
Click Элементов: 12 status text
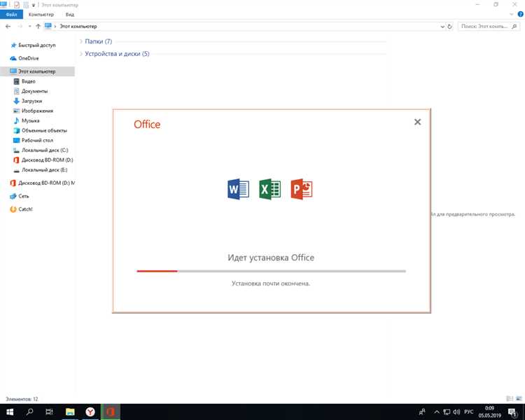click(x=22, y=399)
